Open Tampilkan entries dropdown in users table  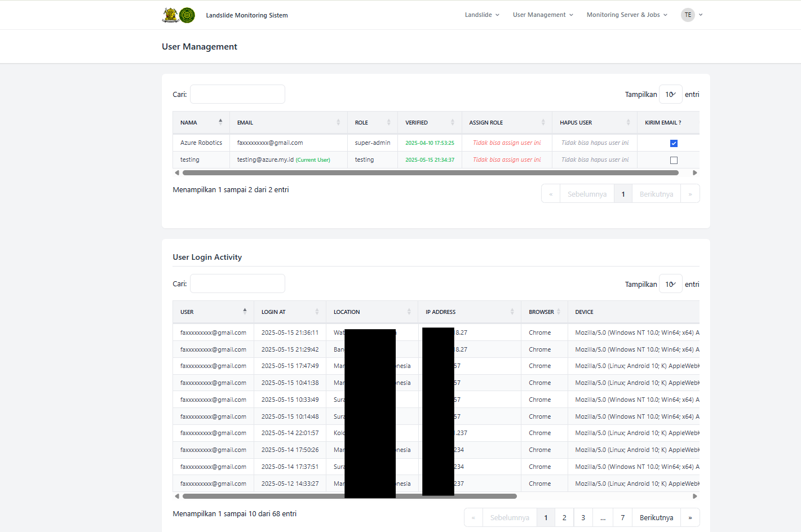click(670, 95)
